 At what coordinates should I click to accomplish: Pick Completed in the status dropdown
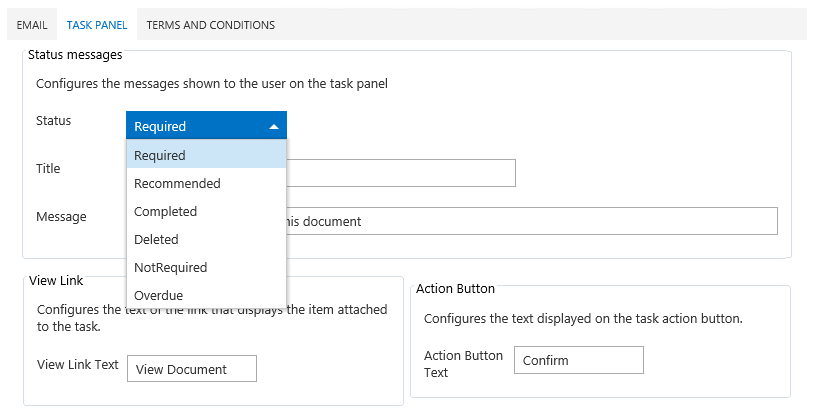point(206,211)
